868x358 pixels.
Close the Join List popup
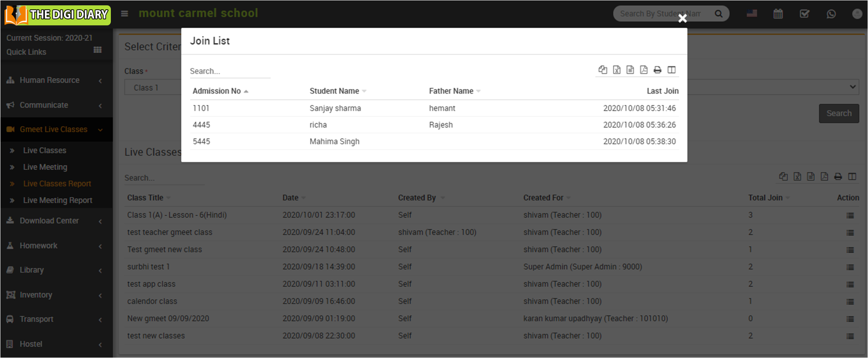tap(682, 18)
